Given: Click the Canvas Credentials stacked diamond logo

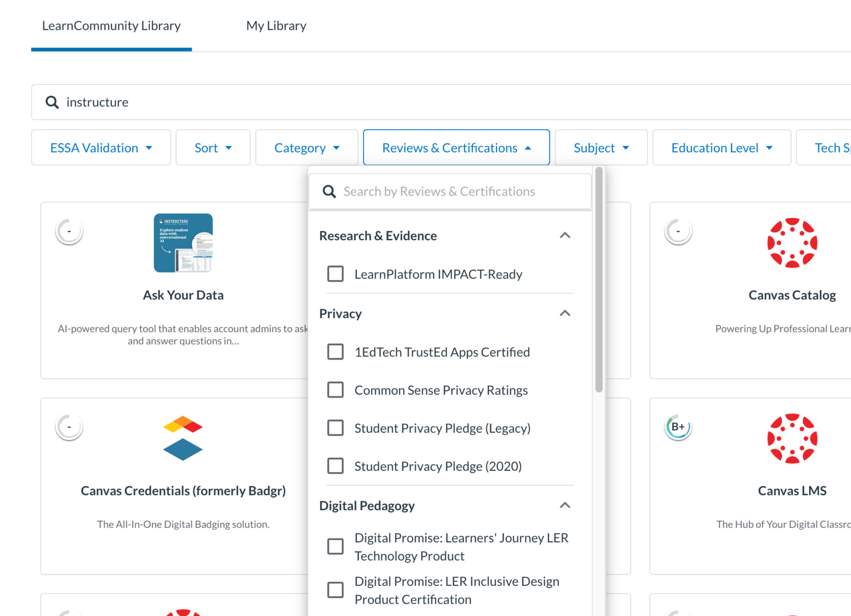Looking at the screenshot, I should 183,438.
